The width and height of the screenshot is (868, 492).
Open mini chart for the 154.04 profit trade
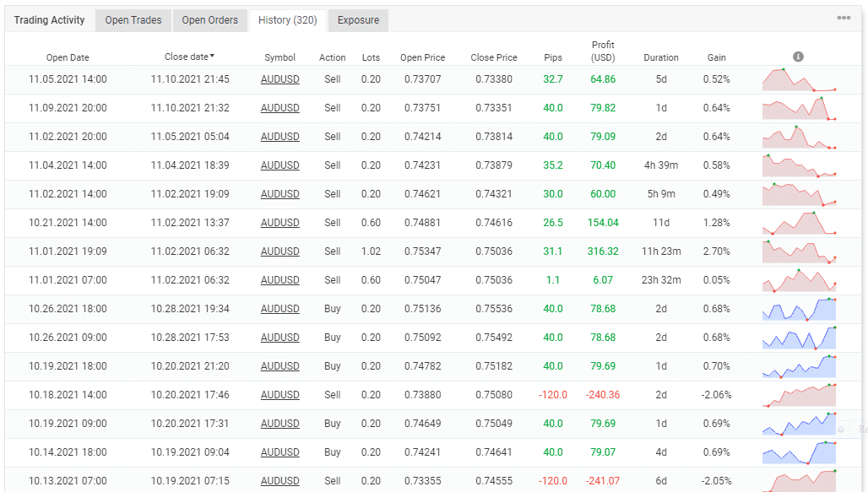799,223
